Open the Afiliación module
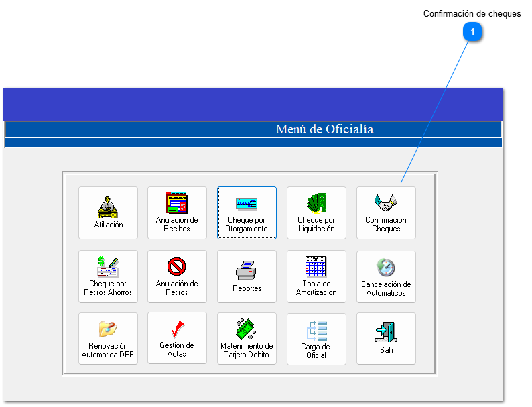Screen dimensions: 532x407 (108, 213)
